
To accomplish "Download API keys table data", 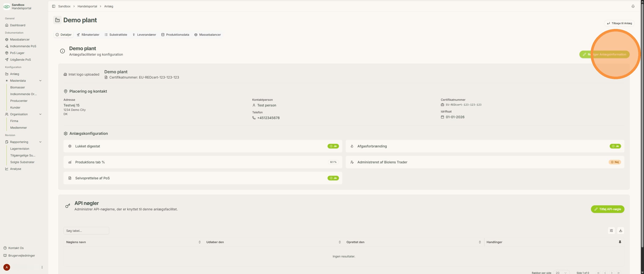I will [620, 231].
